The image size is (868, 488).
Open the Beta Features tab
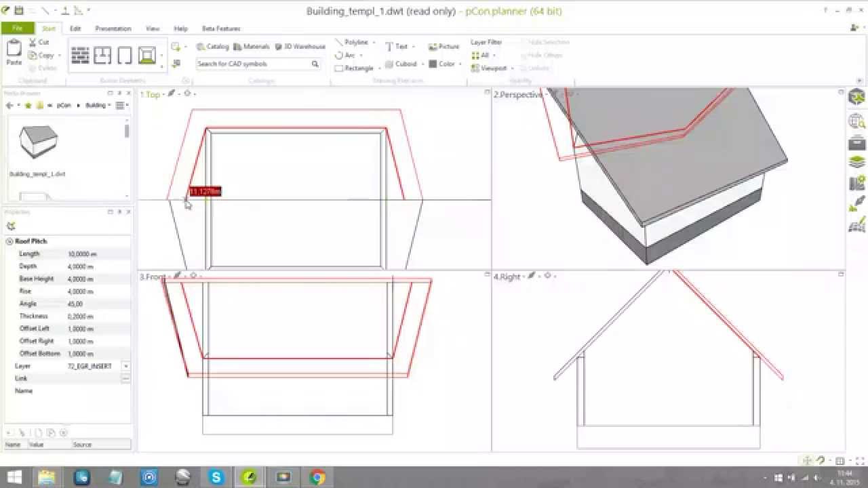(221, 28)
